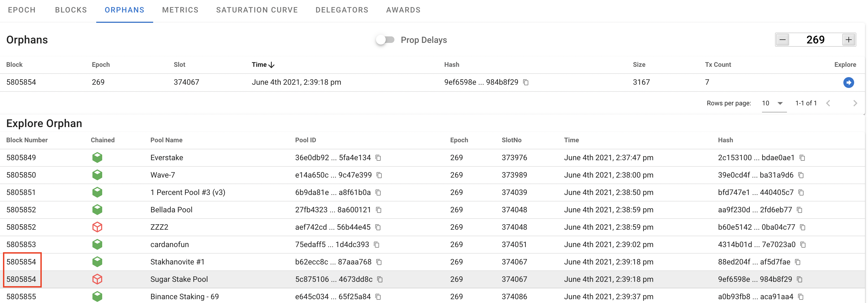Select the Orphans tab

[x=124, y=10]
